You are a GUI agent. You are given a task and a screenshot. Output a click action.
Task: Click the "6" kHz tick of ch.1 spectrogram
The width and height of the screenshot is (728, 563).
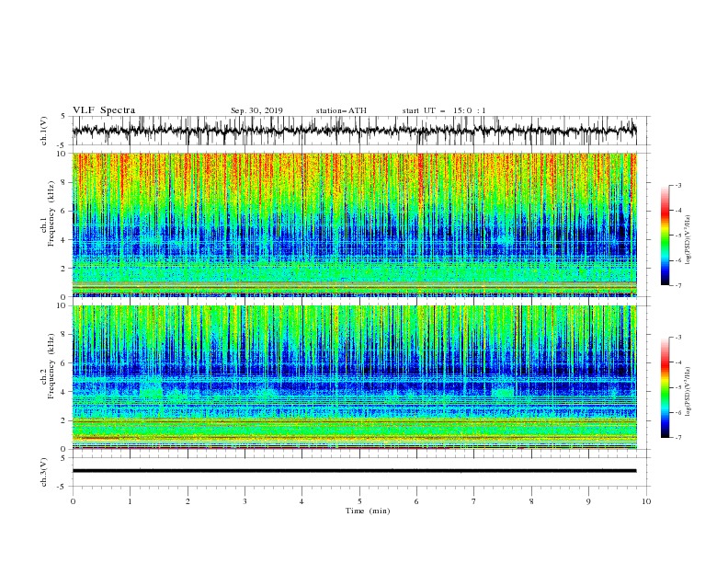[63, 211]
